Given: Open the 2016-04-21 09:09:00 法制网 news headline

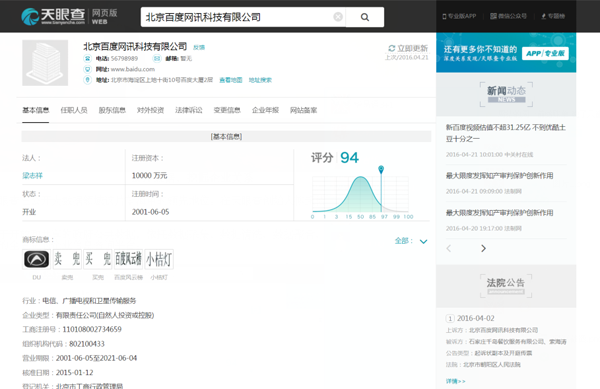Looking at the screenshot, I should click(499, 176).
